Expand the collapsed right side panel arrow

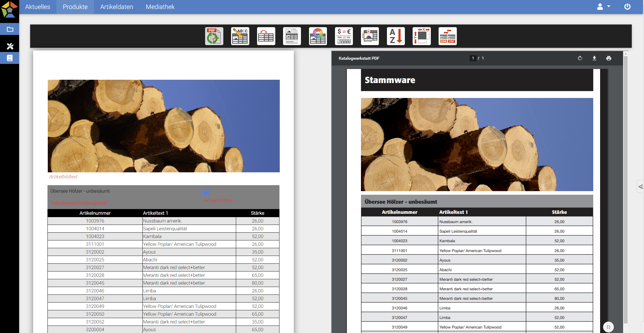[x=640, y=187]
